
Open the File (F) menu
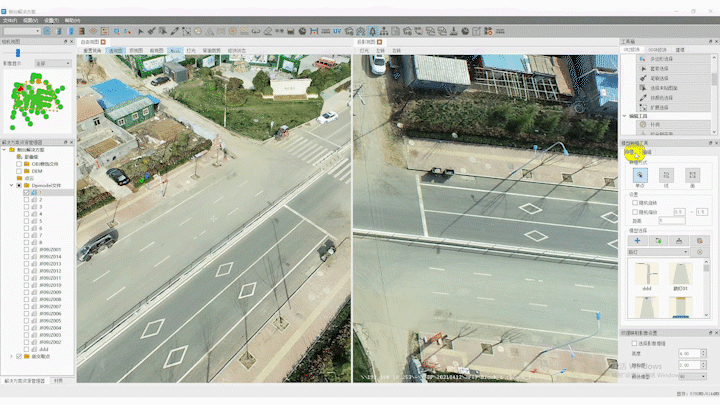(10, 20)
